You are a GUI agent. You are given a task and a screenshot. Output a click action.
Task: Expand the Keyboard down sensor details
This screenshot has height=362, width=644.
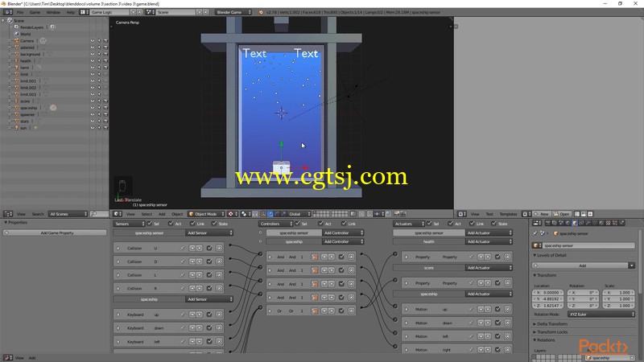click(x=118, y=328)
